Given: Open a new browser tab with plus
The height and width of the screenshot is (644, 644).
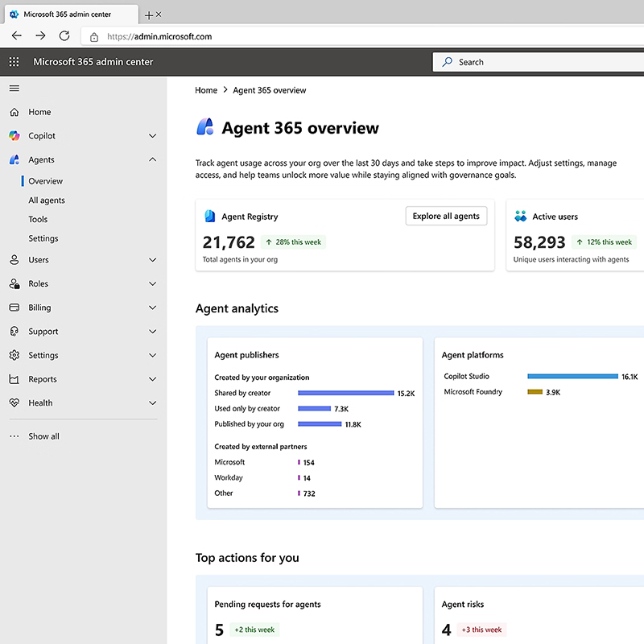Looking at the screenshot, I should 149,15.
